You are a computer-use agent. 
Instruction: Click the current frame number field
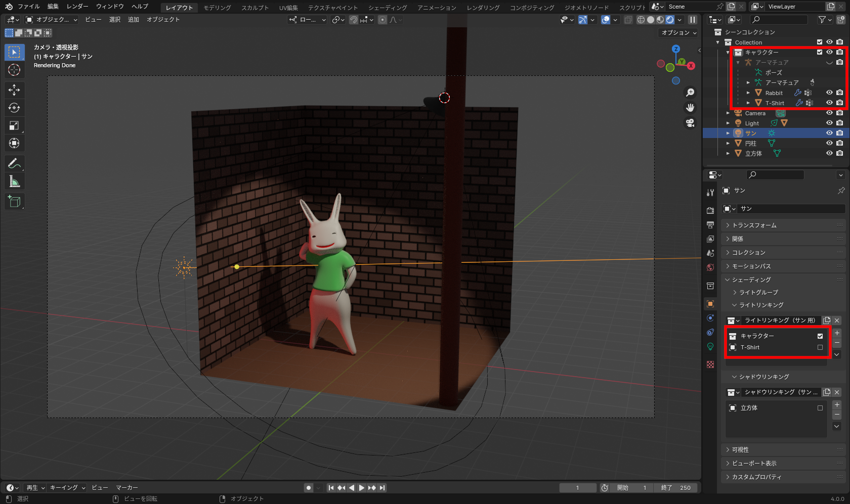[x=577, y=488]
